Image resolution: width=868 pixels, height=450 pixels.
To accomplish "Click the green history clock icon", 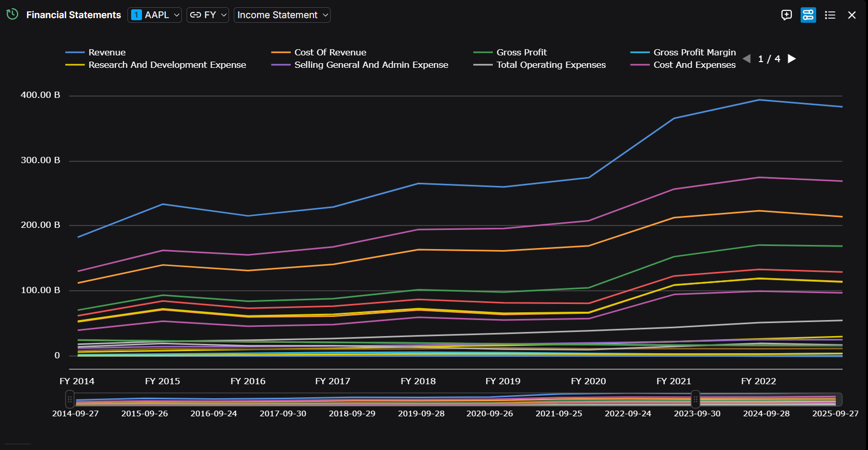I will tap(12, 14).
